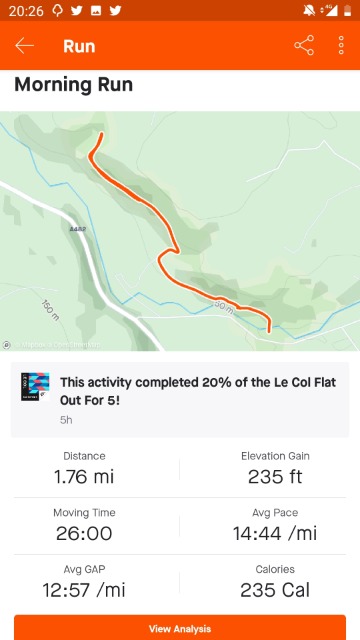Click the View Analysis button
360x640 pixels.
(x=180, y=628)
